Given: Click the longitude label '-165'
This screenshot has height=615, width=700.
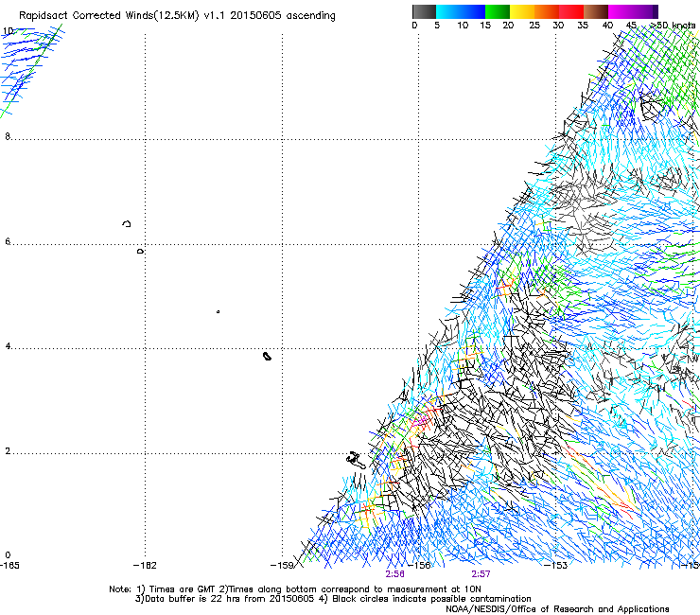Looking at the screenshot, I should coord(9,565).
